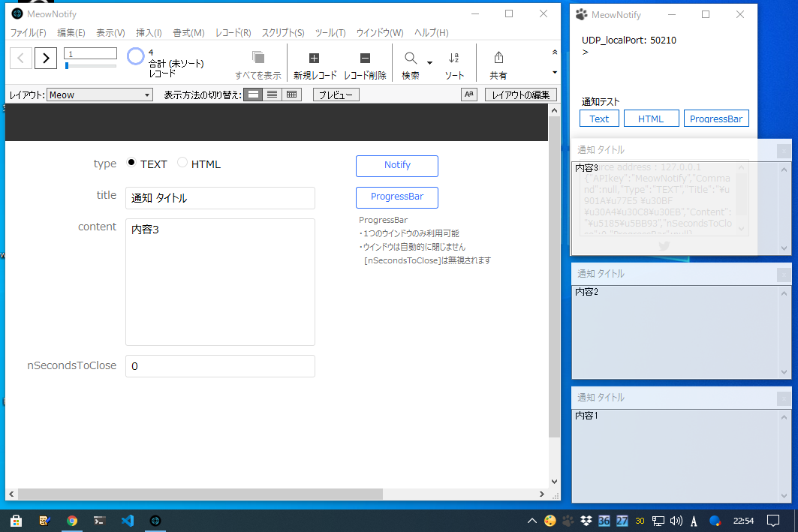The height and width of the screenshot is (532, 798).
Task: Go to the previous record arrow
Action: pyautogui.click(x=21, y=58)
